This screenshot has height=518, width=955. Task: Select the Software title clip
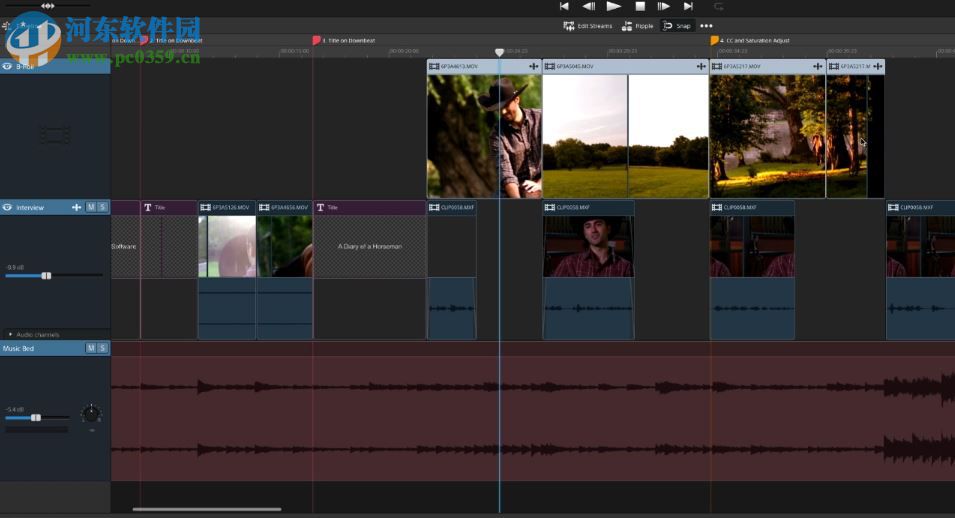coord(125,246)
